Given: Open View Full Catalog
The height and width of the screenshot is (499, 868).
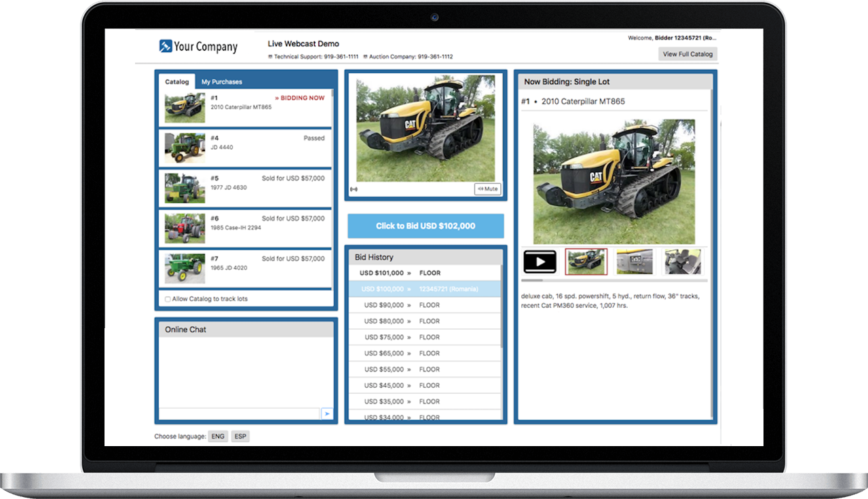Looking at the screenshot, I should tap(687, 54).
